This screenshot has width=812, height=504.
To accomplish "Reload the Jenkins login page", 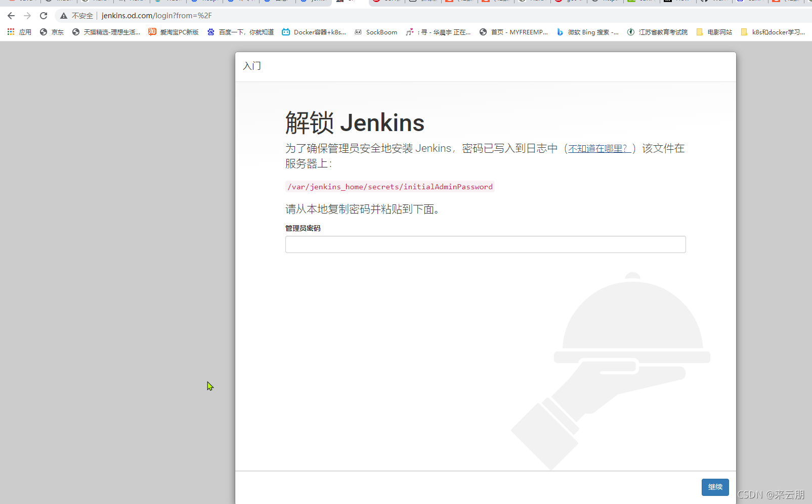I will [44, 16].
